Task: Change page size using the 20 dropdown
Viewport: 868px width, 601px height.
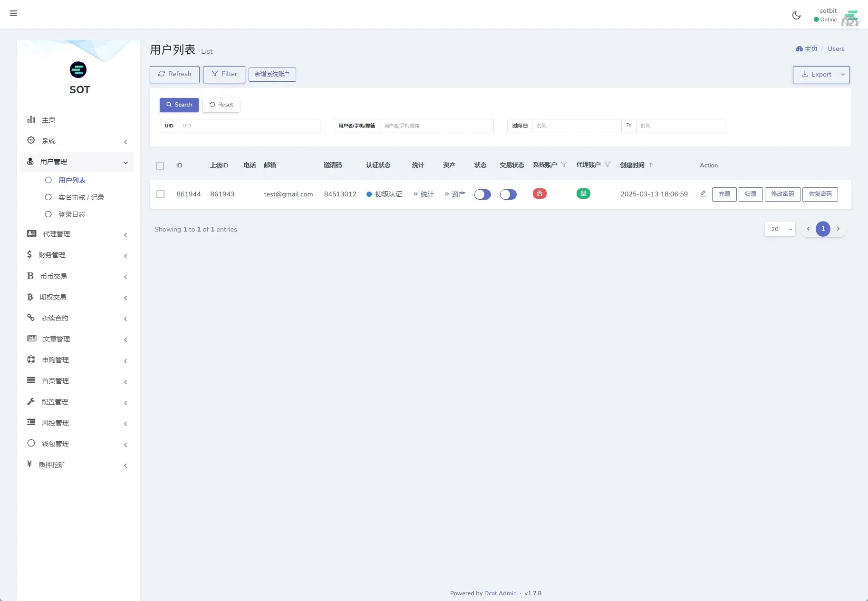Action: click(780, 229)
